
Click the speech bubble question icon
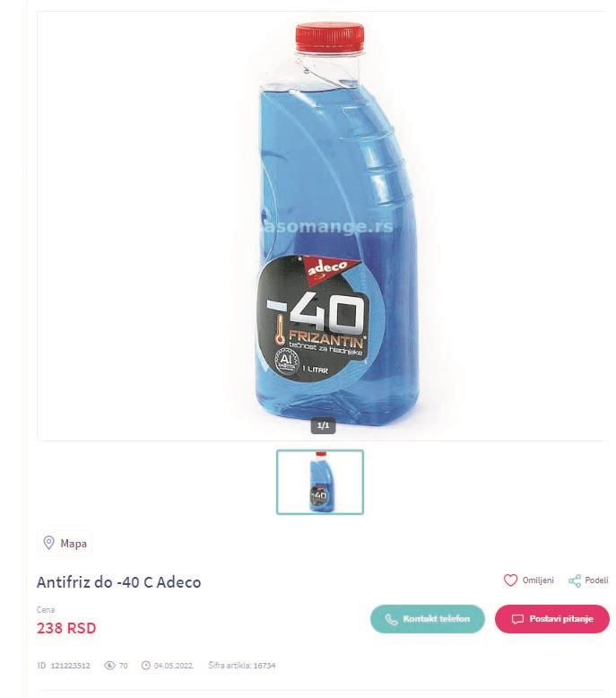pyautogui.click(x=517, y=619)
